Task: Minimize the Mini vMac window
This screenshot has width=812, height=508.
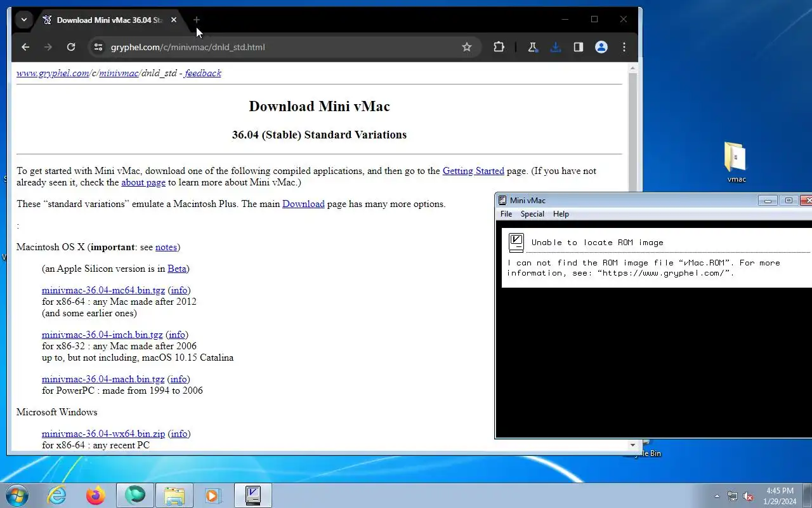Action: (x=768, y=201)
